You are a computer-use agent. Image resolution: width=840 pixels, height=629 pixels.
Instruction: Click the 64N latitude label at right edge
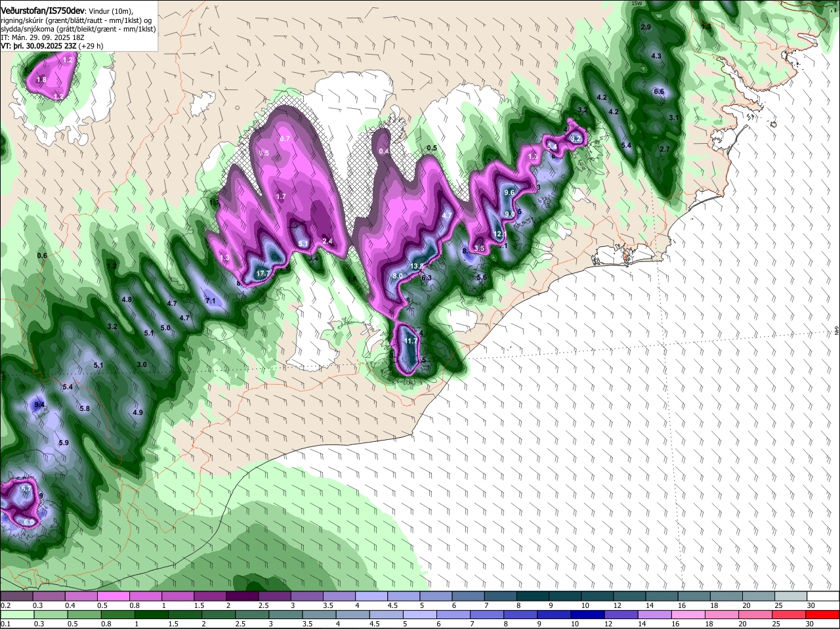tap(837, 330)
